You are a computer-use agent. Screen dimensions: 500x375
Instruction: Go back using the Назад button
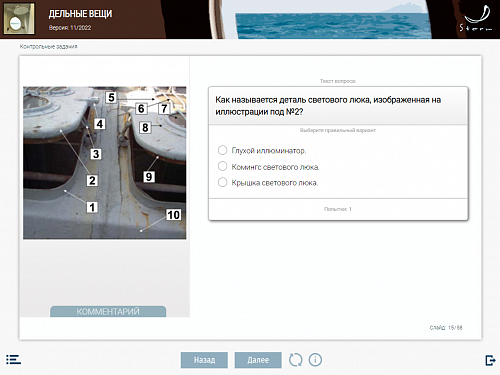pyautogui.click(x=204, y=360)
